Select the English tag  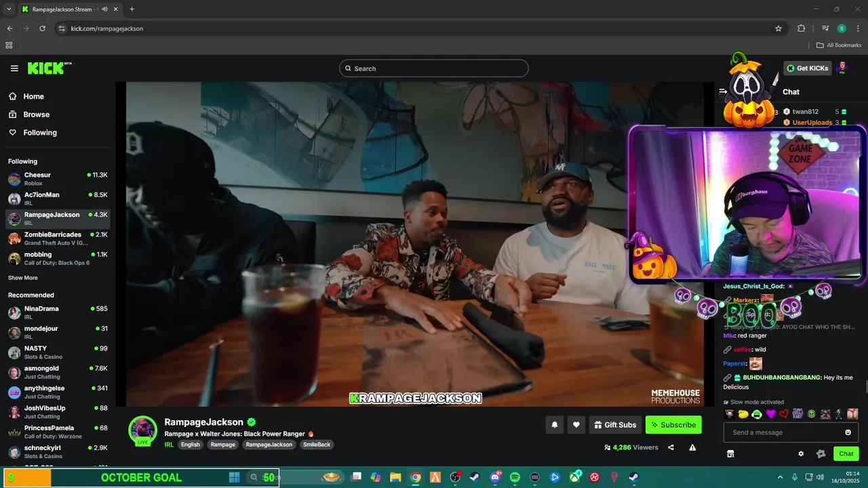[191, 445]
